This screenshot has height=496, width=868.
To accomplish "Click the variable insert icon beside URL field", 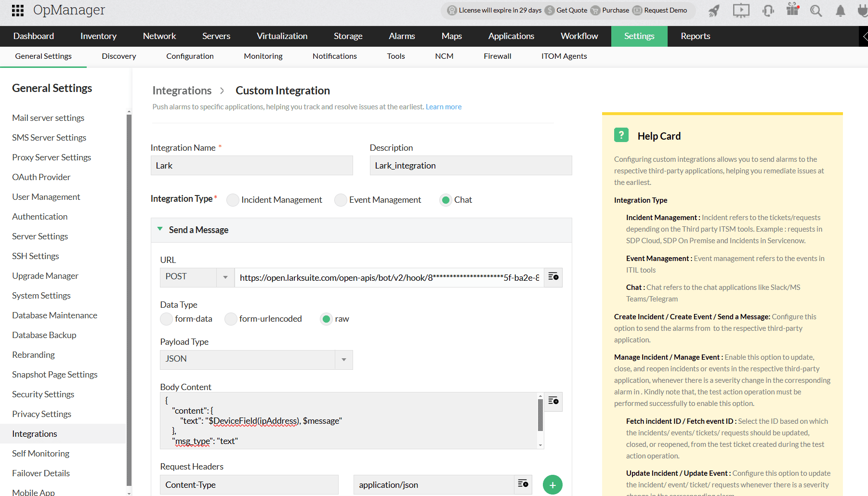I will 553,277.
